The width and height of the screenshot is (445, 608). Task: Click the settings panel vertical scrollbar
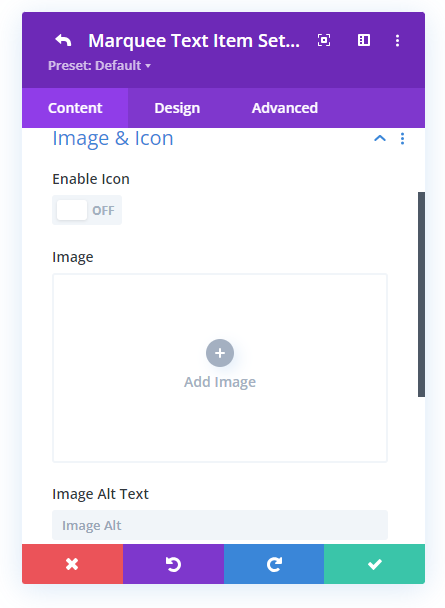coord(421,294)
